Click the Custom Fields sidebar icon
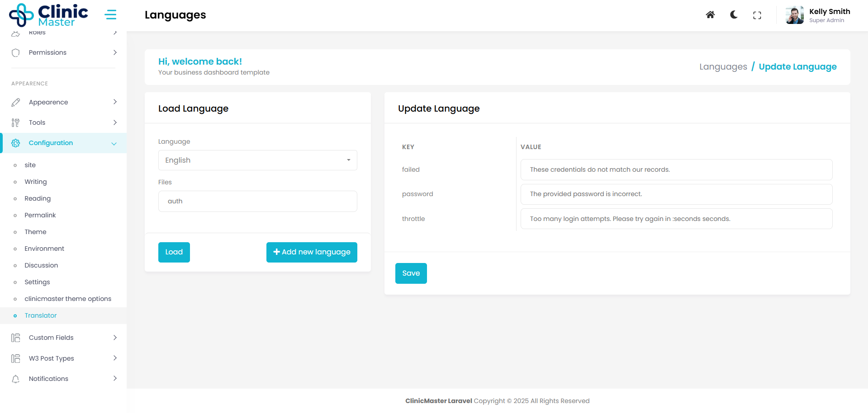Viewport: 868px width, 413px height. (x=16, y=338)
